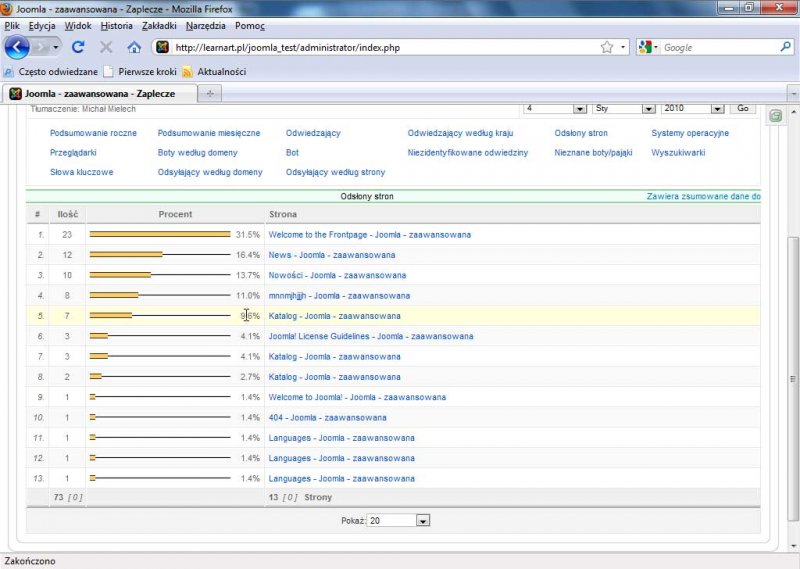Click the browser Back arrow button
The width and height of the screenshot is (800, 569).
[17, 47]
